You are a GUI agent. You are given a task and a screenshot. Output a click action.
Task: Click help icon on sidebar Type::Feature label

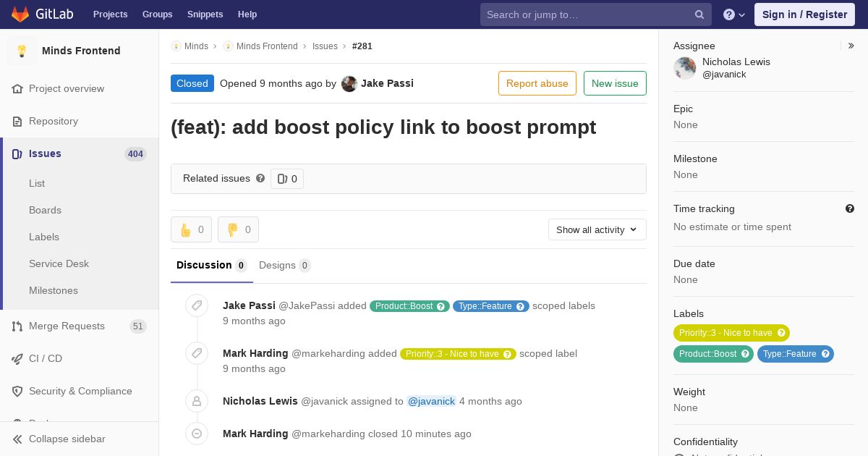825,354
